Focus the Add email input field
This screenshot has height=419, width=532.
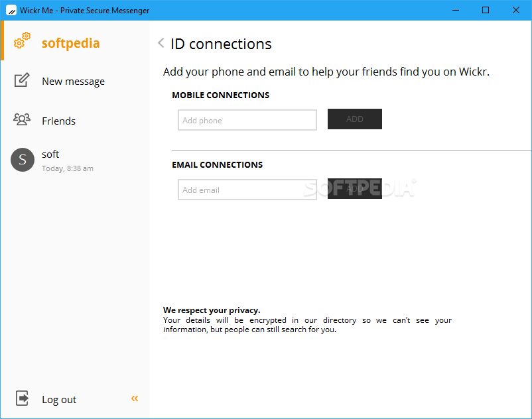(247, 190)
